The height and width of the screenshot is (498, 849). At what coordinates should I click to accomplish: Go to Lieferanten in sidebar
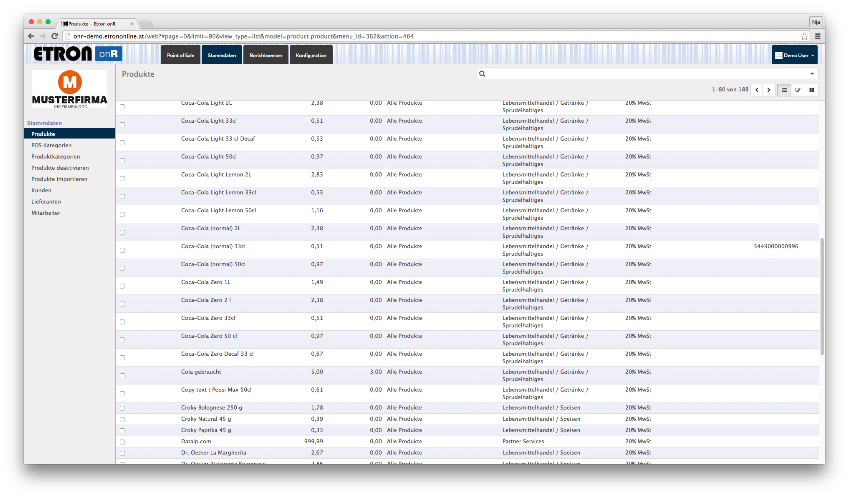pyautogui.click(x=45, y=201)
